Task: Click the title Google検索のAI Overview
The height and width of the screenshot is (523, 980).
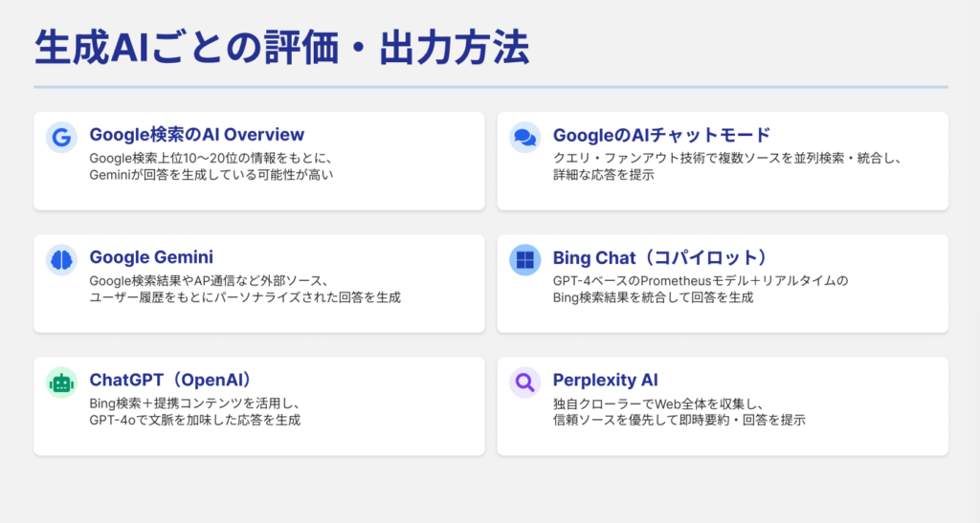Action: (197, 134)
